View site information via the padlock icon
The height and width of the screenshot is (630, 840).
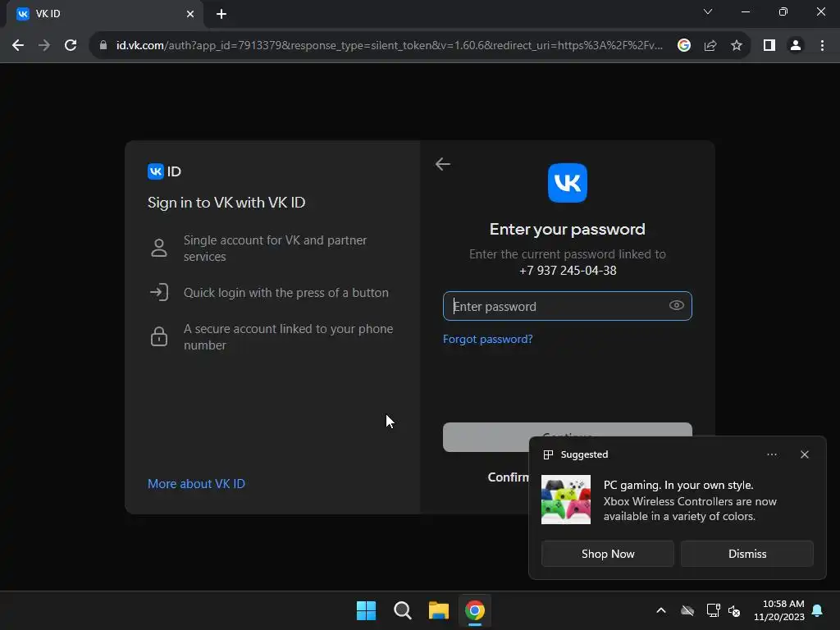[103, 46]
